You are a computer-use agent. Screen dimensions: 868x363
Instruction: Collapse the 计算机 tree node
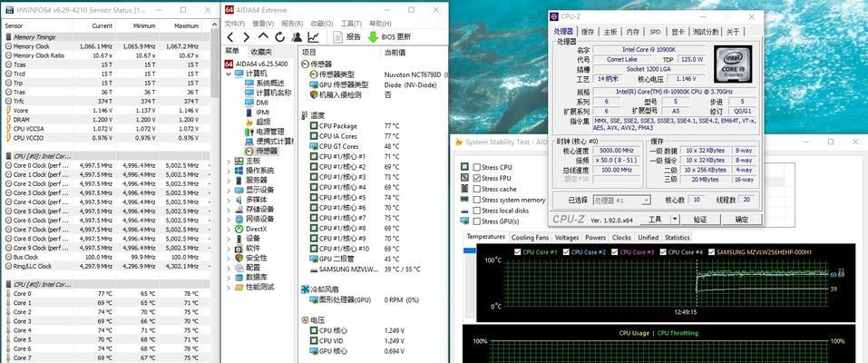[x=229, y=74]
